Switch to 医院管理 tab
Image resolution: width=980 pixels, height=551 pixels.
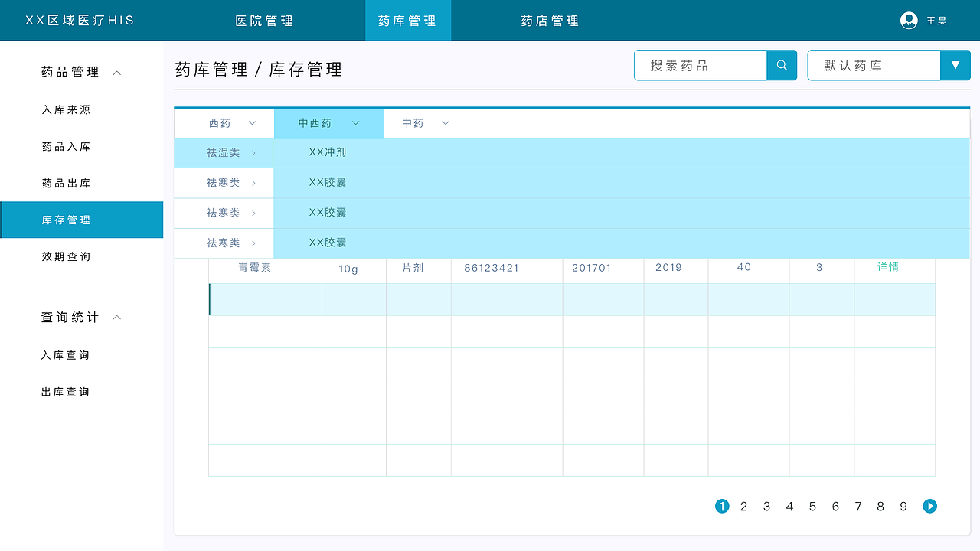264,21
